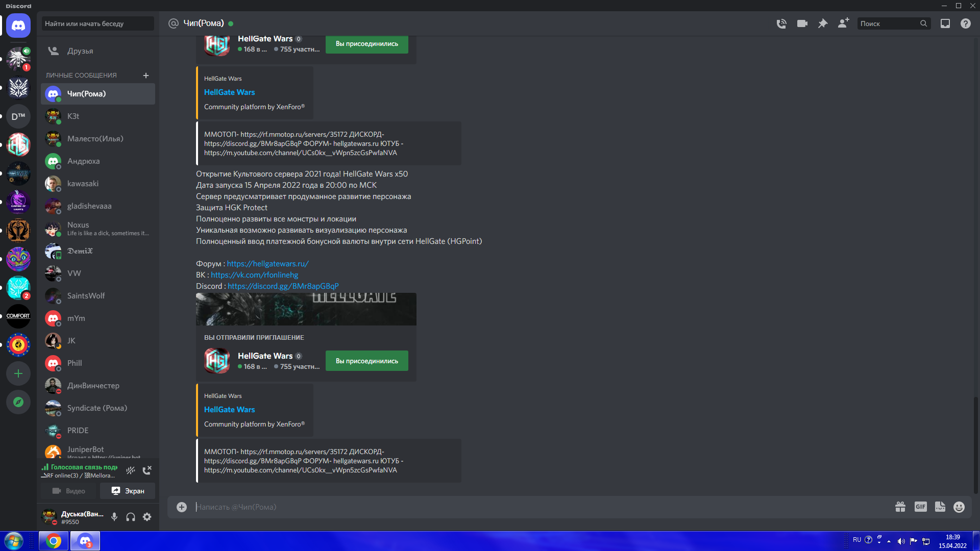Viewport: 980px width, 551px height.
Task: Select Чип(Рома) conversation
Action: 98,94
